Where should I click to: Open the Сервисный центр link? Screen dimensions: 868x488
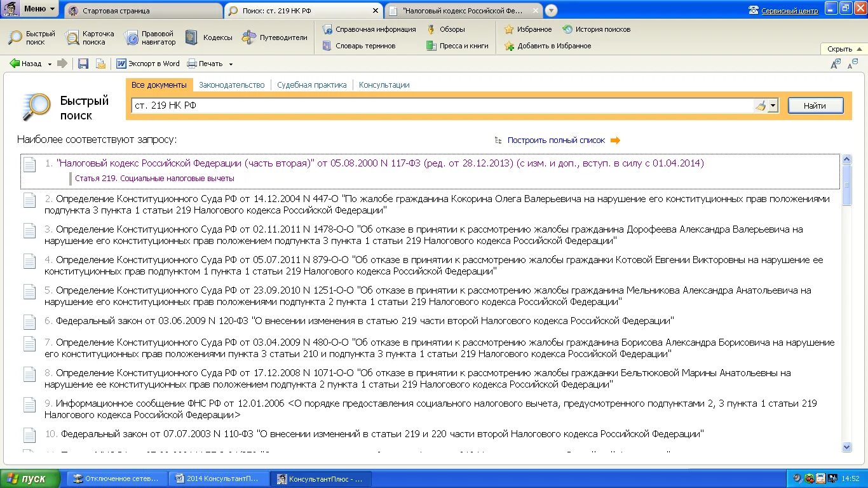[790, 11]
